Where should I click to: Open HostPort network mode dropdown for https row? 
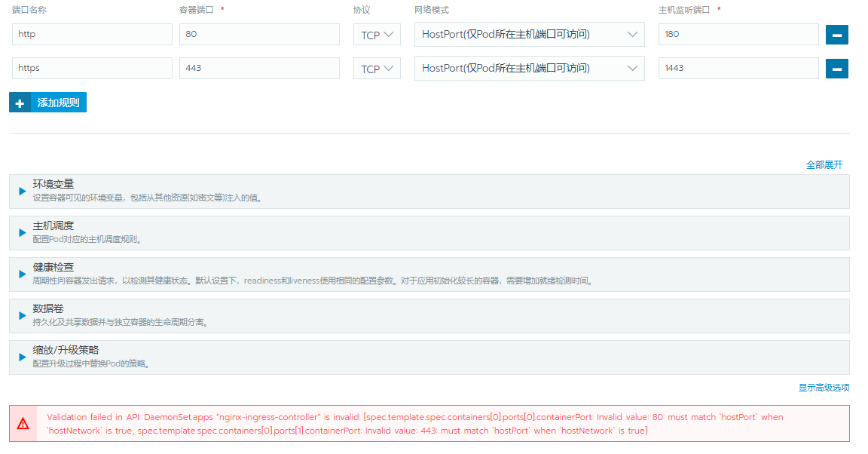click(x=529, y=68)
